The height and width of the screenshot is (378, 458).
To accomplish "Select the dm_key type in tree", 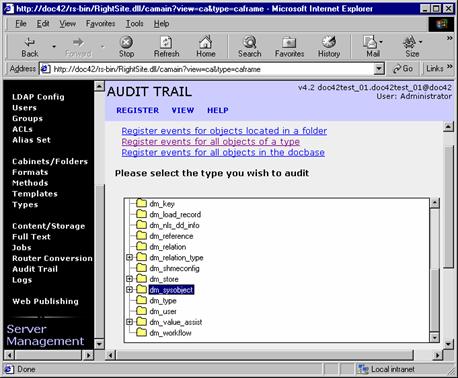I will pos(162,204).
